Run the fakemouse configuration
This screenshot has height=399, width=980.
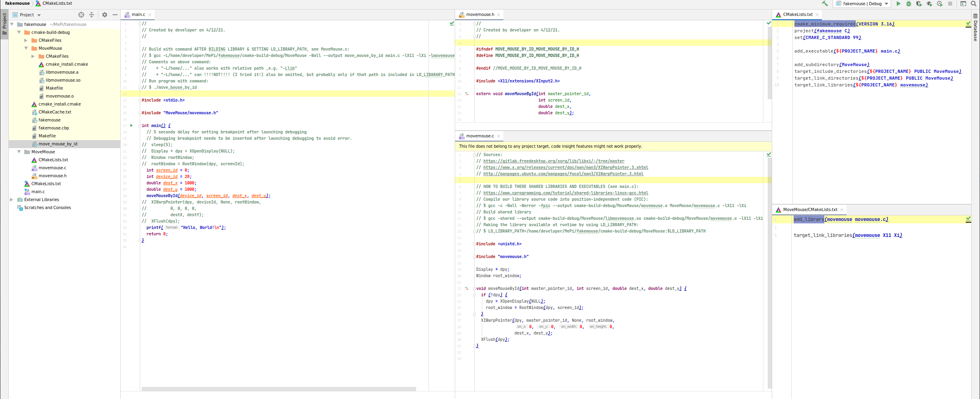point(898,4)
